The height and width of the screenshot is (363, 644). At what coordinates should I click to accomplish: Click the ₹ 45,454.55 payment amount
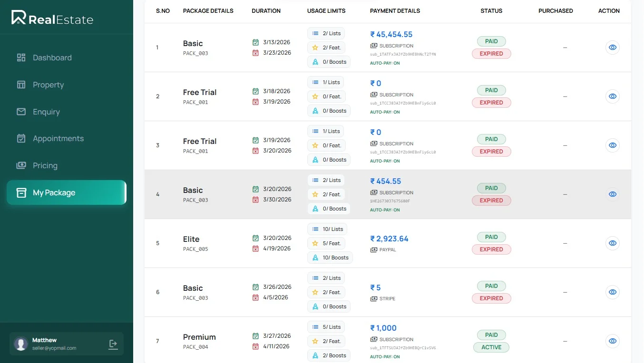click(x=391, y=34)
